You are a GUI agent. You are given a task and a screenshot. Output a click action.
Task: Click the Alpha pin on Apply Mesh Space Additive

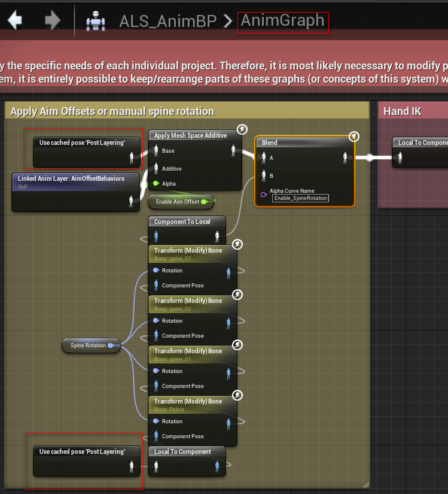coord(156,184)
